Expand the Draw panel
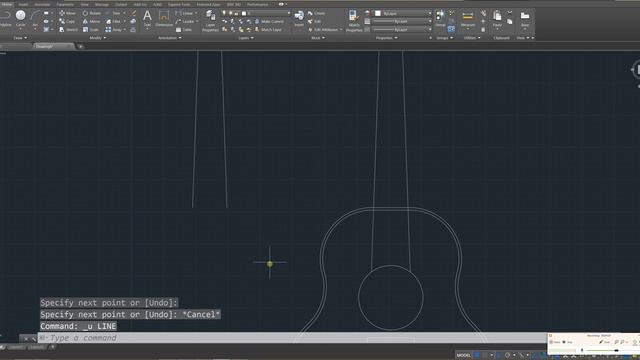The image size is (640, 360). (x=20, y=38)
